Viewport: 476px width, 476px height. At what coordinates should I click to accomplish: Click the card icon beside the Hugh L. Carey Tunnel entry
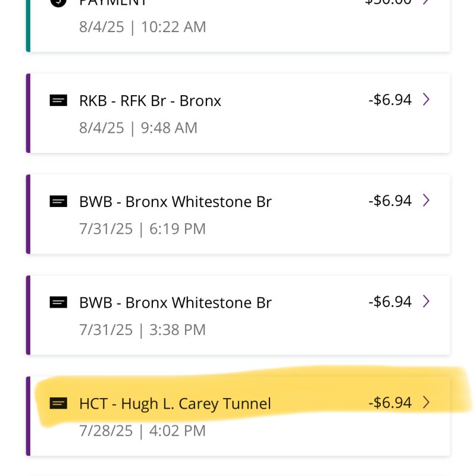click(58, 404)
